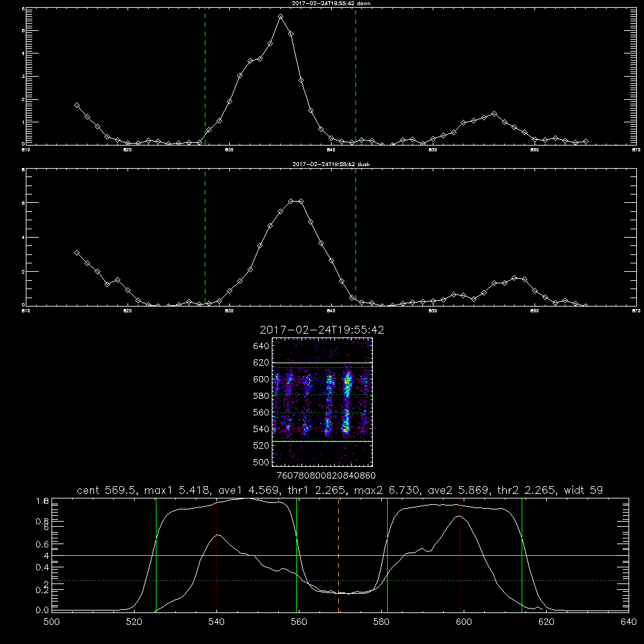The height and width of the screenshot is (644, 644).
Task: Click heatmap y-axis label "620"
Action: [261, 363]
